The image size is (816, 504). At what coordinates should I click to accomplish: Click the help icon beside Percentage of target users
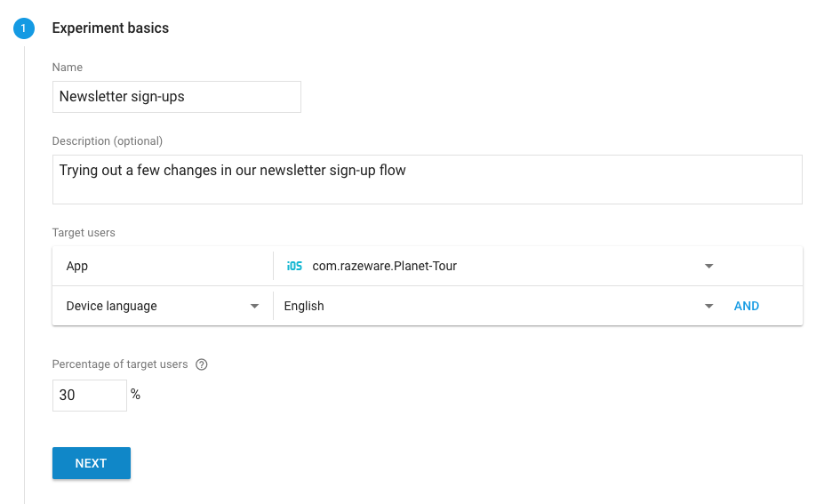pyautogui.click(x=202, y=364)
